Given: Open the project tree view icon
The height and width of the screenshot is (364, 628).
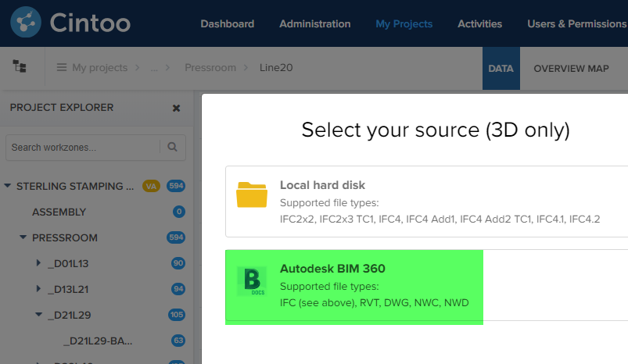Looking at the screenshot, I should coord(20,66).
